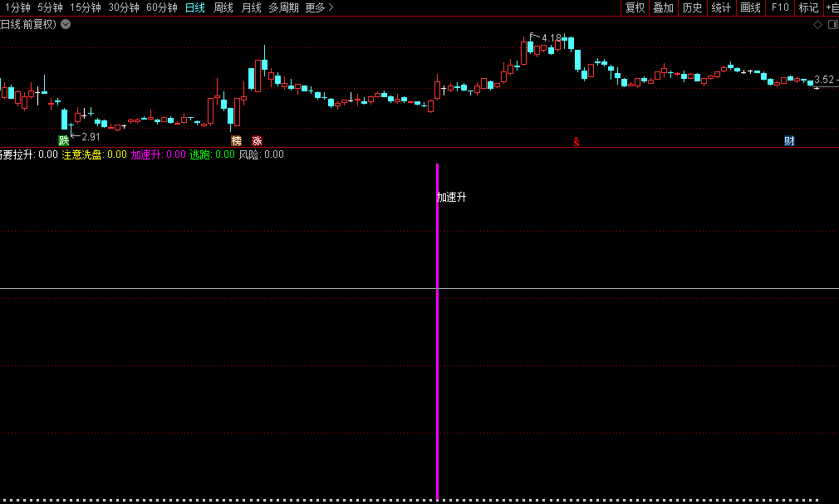This screenshot has height=504, width=839.
Task: Click the orange 榜 marker icon
Action: (237, 140)
